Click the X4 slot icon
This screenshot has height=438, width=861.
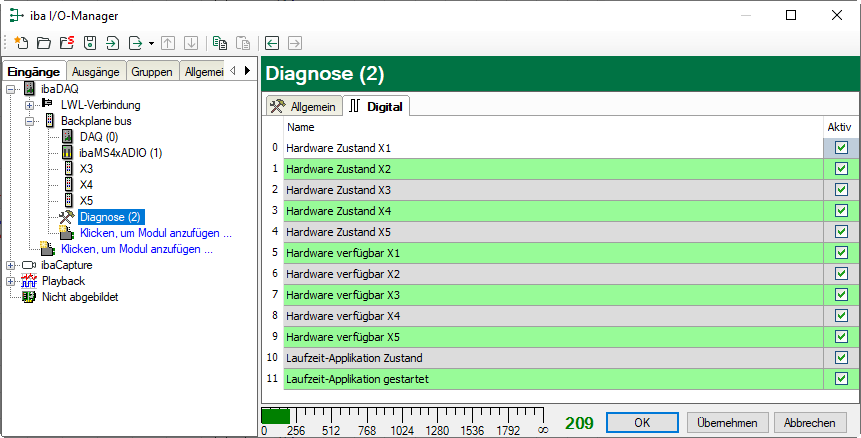click(69, 184)
